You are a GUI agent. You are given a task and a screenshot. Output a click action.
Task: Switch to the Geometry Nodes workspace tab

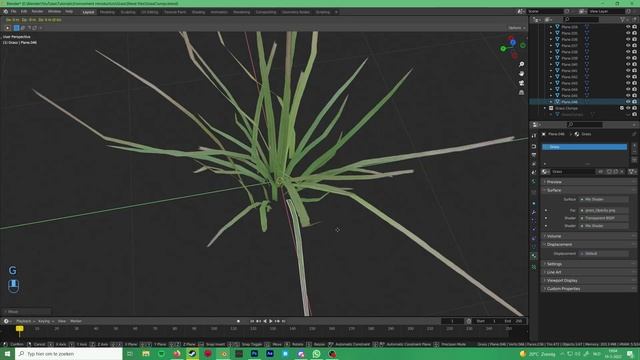[x=296, y=12]
